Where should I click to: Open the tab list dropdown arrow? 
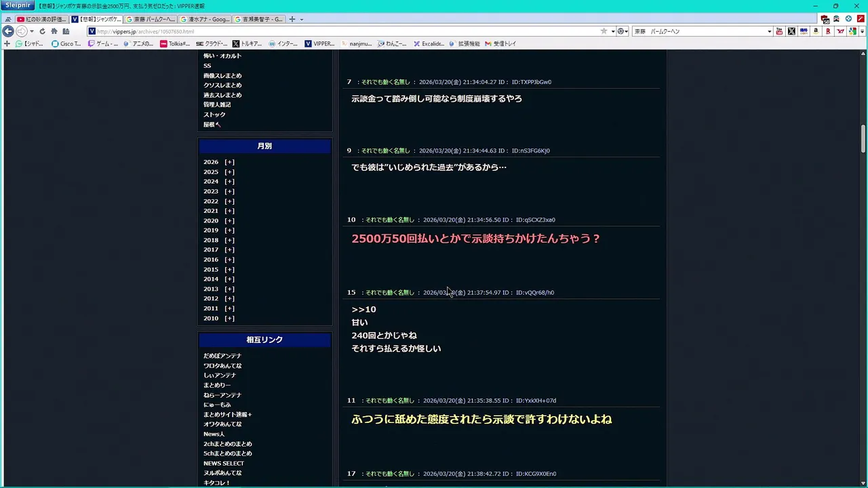coord(302,19)
